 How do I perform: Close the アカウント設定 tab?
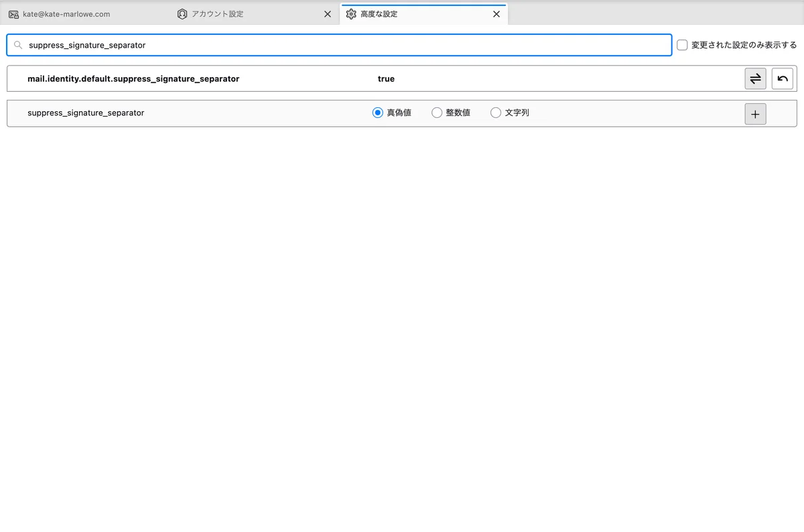click(328, 14)
